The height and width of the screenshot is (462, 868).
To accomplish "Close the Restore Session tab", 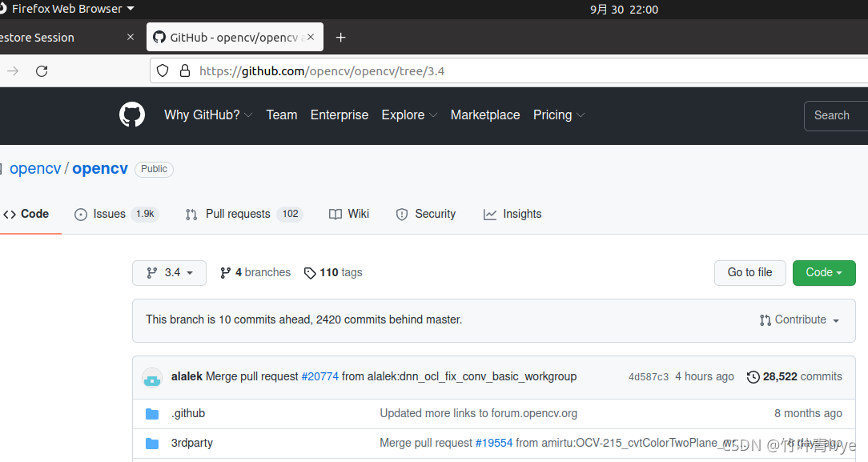I will [x=130, y=37].
